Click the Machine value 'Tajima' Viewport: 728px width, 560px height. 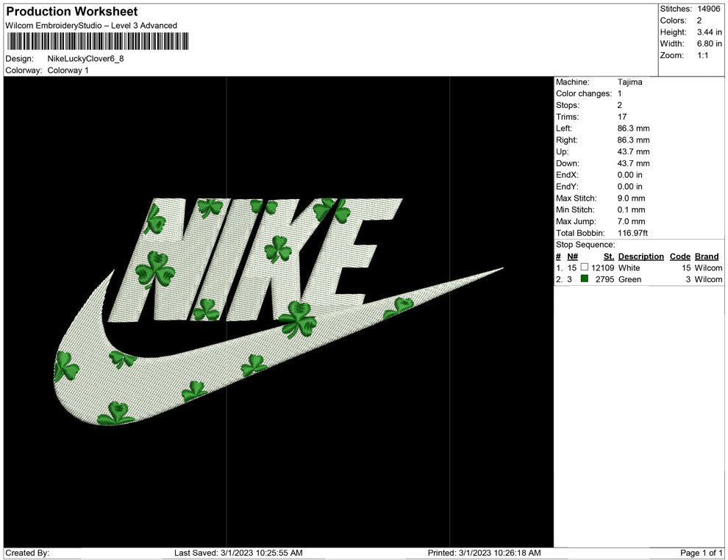pos(630,82)
